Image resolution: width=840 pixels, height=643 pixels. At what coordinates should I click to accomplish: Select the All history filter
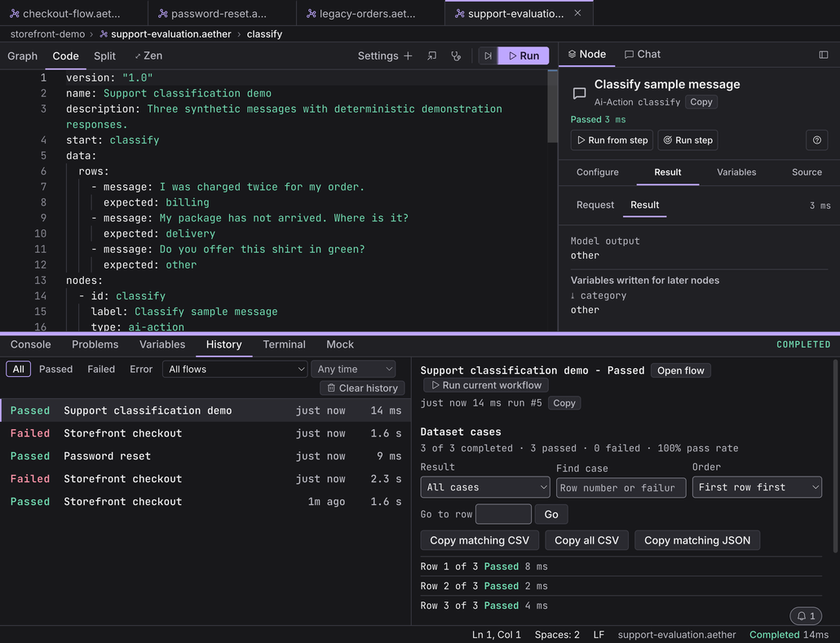coord(18,369)
